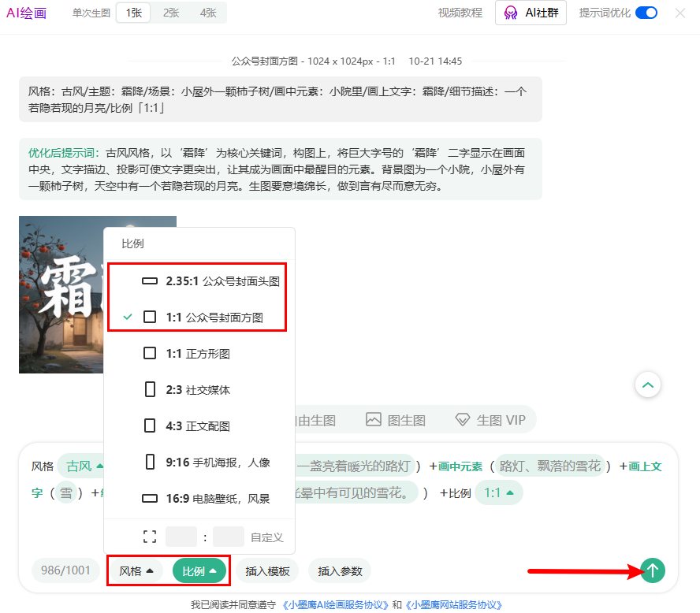Click the 雪 text parameter value
The width and height of the screenshot is (700, 613).
pos(66,493)
